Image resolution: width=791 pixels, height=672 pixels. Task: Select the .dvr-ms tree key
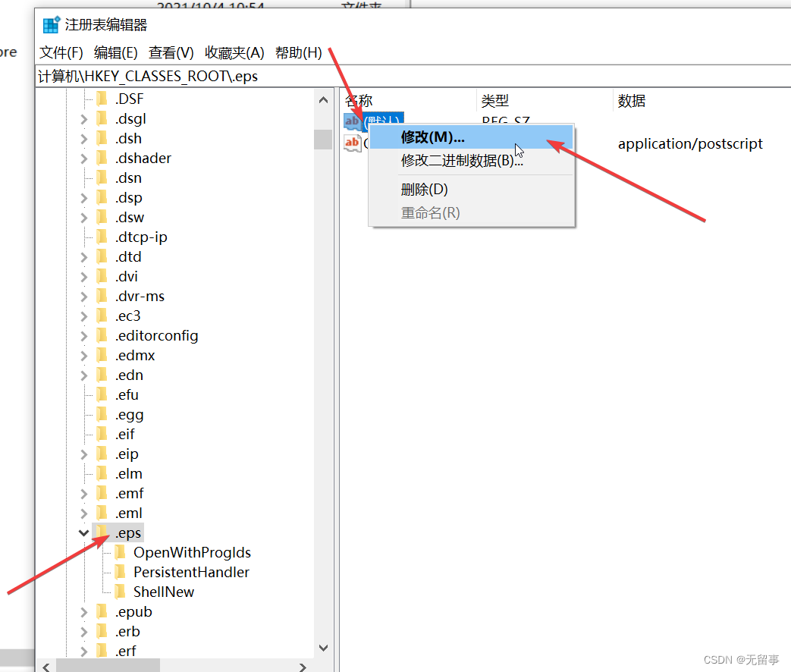[x=140, y=296]
